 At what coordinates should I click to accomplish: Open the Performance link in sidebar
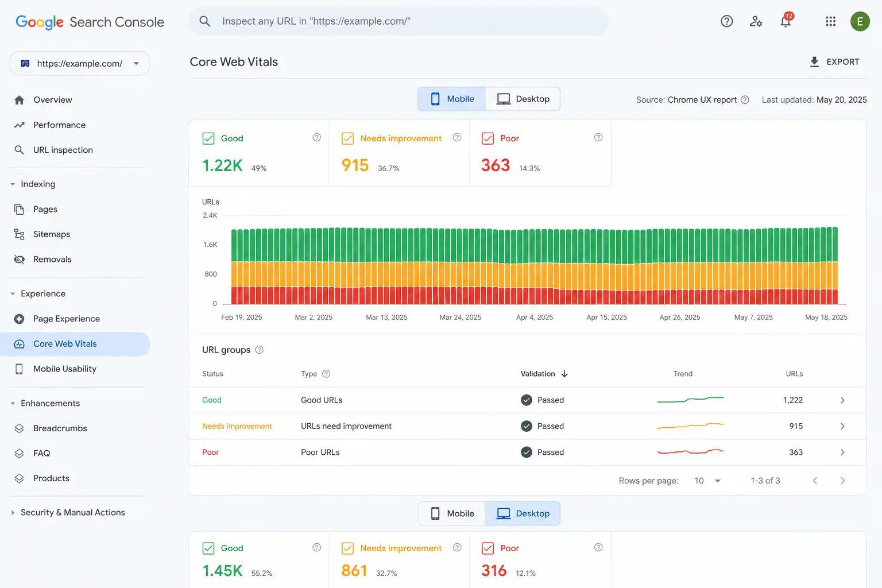(59, 125)
